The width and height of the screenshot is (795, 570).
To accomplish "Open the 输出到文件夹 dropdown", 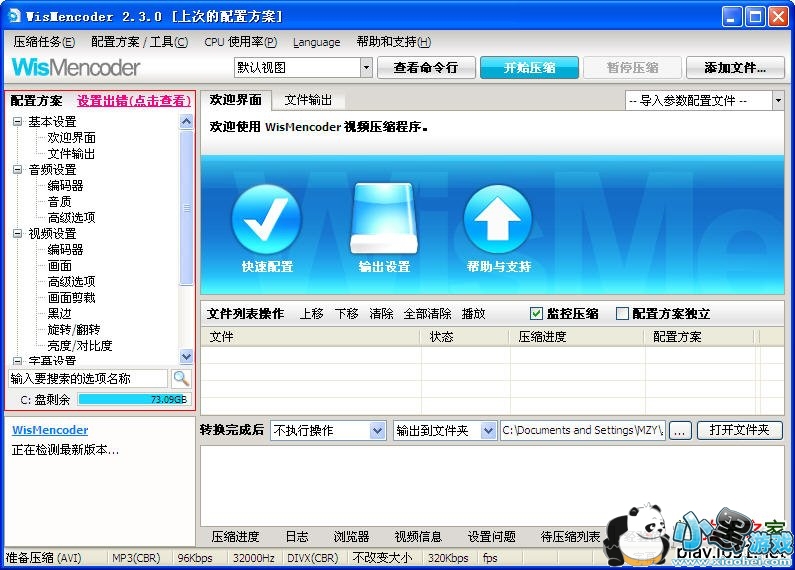I will 488,431.
